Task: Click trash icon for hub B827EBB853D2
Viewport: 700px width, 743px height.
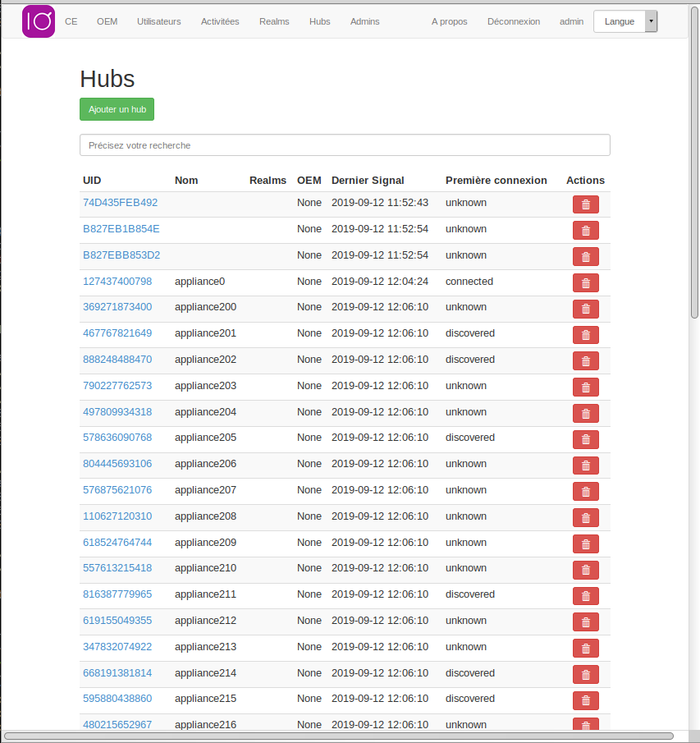Action: coord(585,257)
